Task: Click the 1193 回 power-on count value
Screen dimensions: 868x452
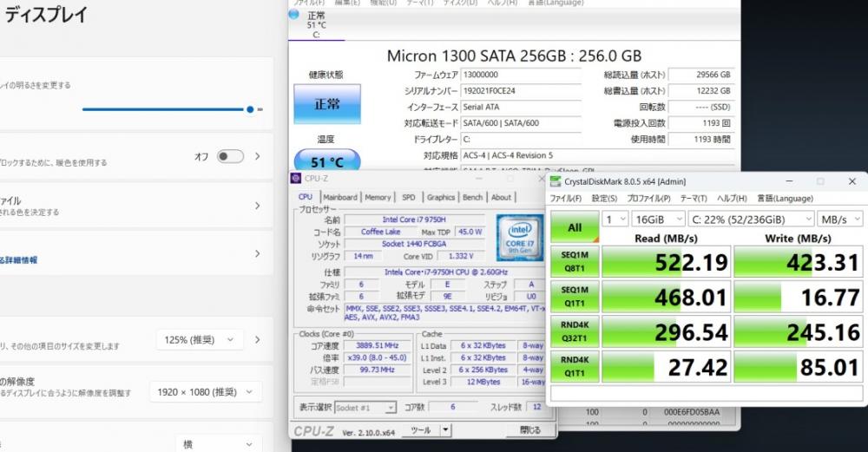Action: (700, 123)
